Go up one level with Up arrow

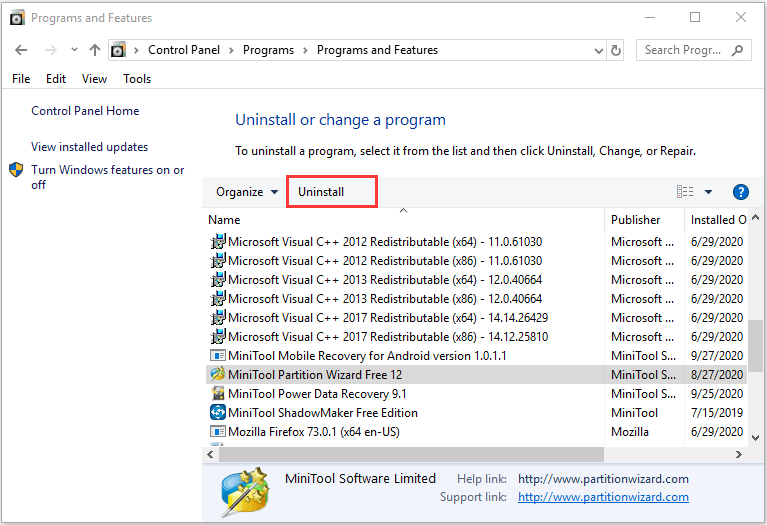click(95, 50)
